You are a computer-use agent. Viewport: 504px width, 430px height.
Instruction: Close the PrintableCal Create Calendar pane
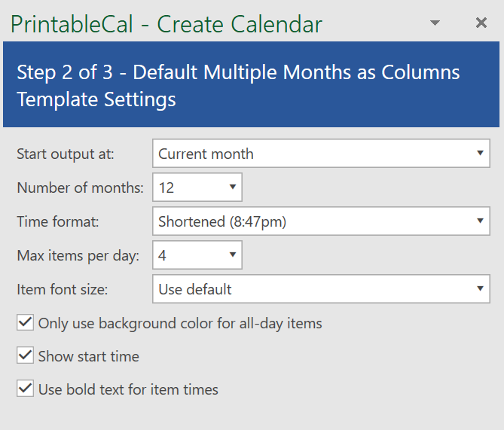pyautogui.click(x=481, y=23)
